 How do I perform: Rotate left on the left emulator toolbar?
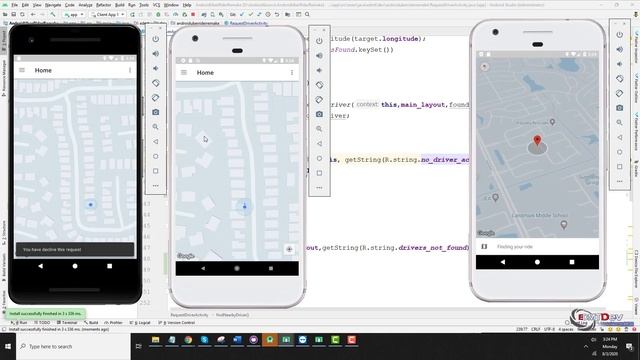pos(156,83)
